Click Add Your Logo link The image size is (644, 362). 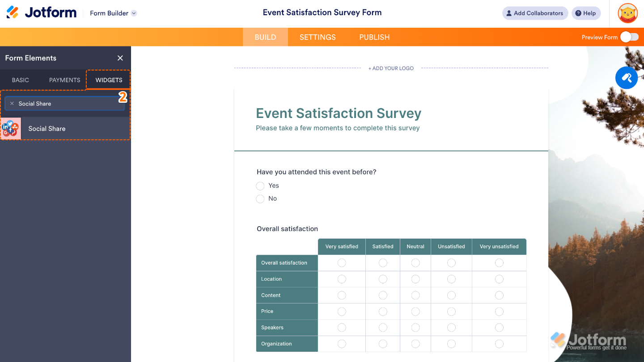[x=391, y=68]
